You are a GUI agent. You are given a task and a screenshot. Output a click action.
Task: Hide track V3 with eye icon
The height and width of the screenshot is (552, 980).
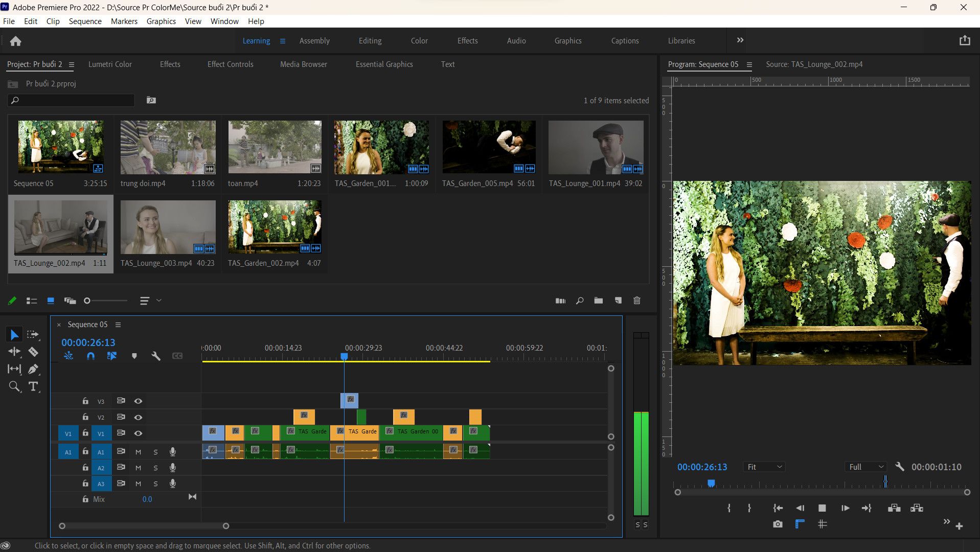[138, 401]
